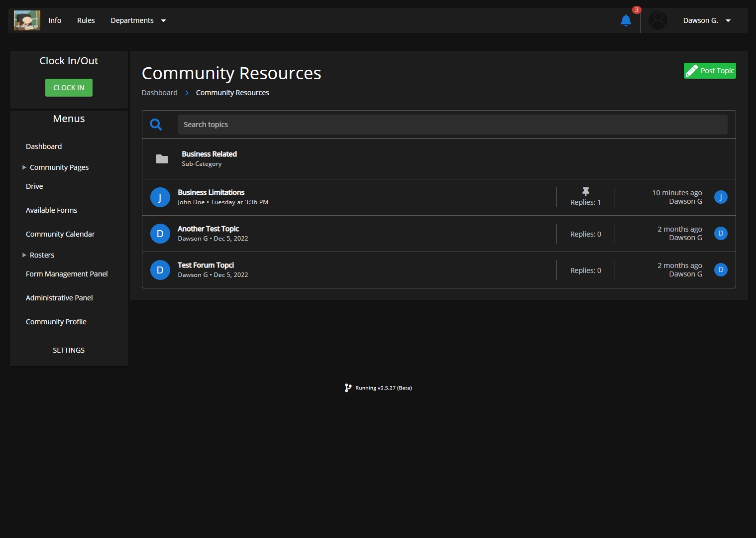Click the site logo image
This screenshot has width=756, height=538.
click(x=27, y=20)
